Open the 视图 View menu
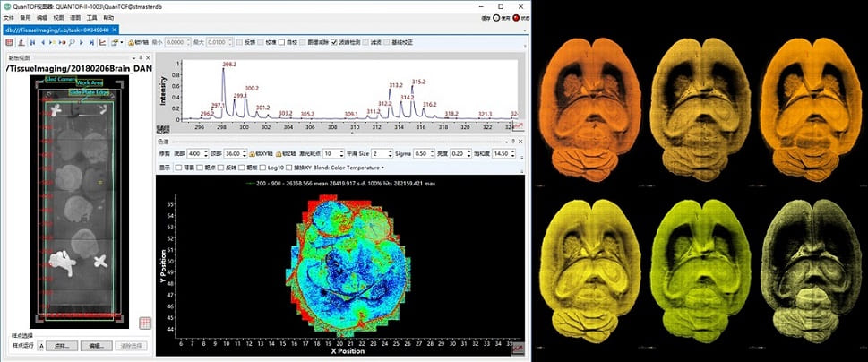 (59, 18)
